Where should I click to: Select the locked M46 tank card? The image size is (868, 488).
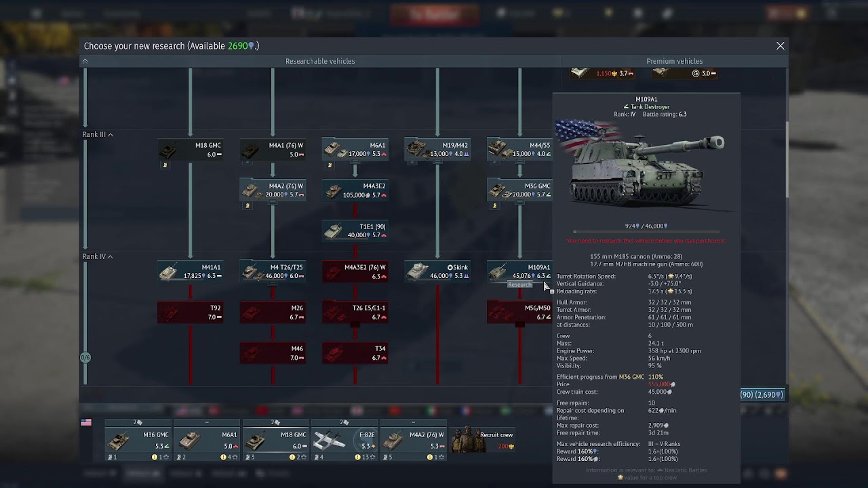(x=273, y=353)
